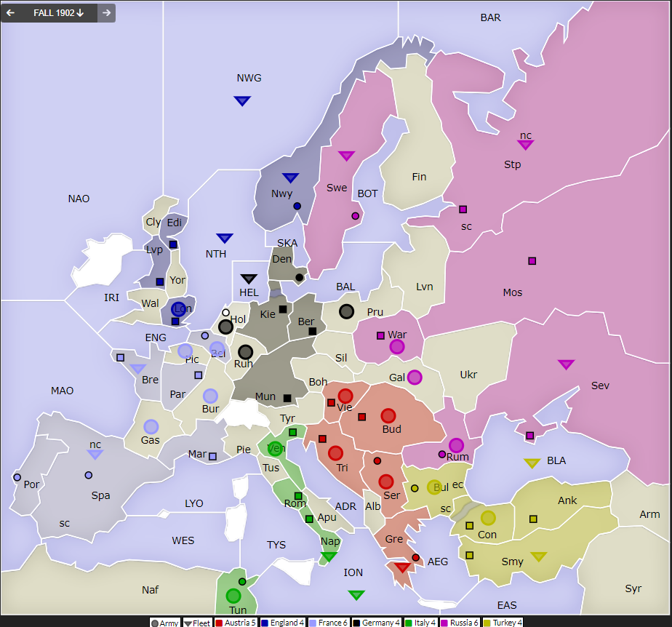The image size is (672, 627).
Task: Select the Turkish fleet in Smyrna
Action: click(539, 556)
